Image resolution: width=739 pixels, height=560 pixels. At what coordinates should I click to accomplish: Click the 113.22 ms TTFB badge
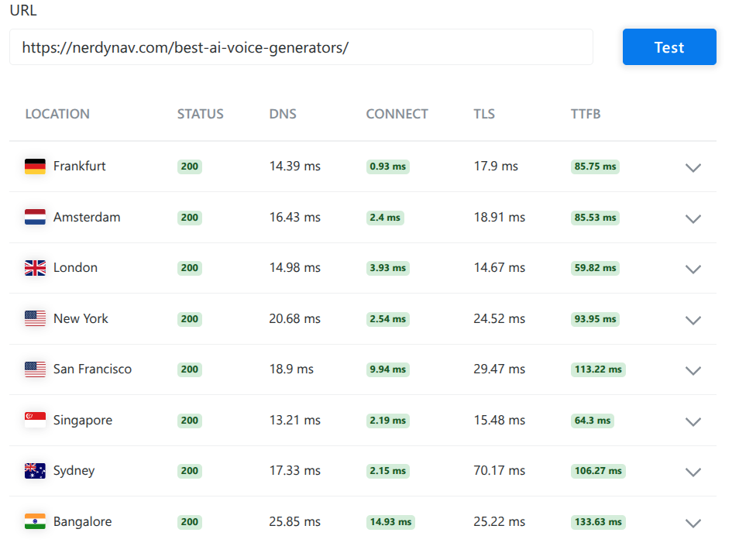coord(598,369)
